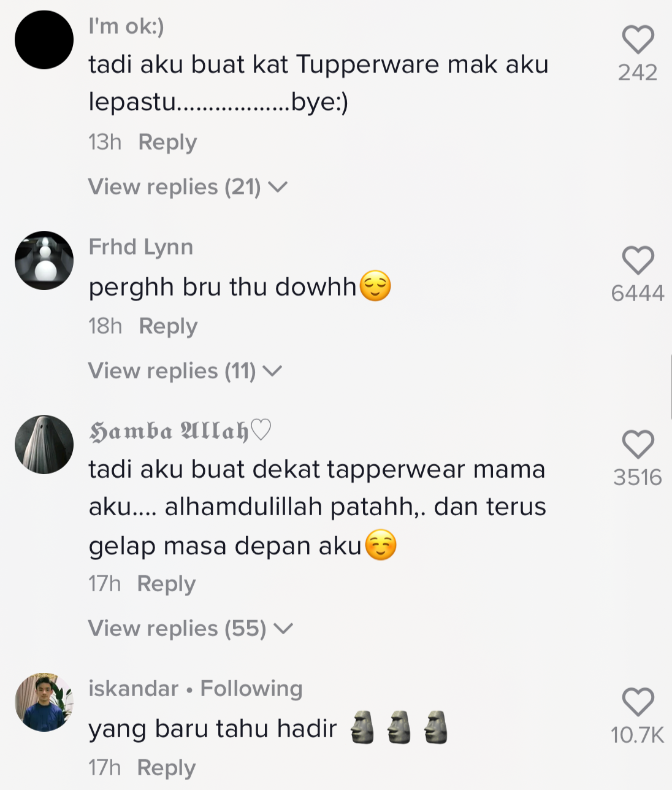Like iskandar's comment with 10.7K likes
672x790 pixels.
tap(638, 702)
